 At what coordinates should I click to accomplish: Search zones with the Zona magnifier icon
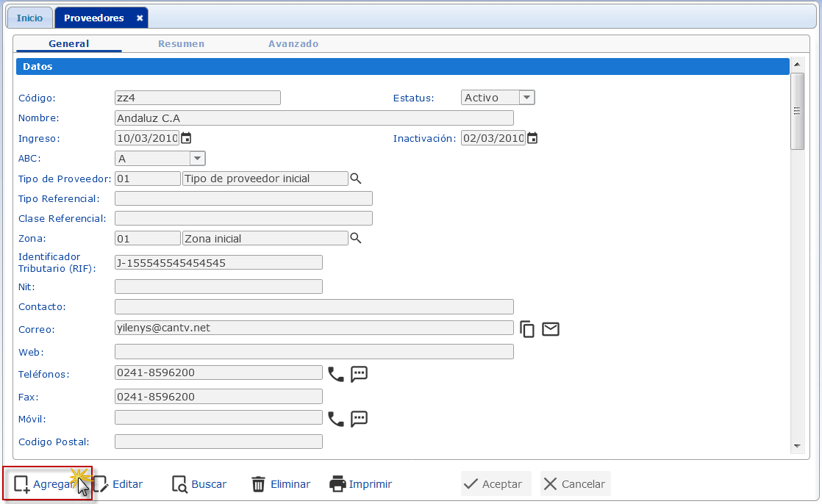(x=356, y=238)
